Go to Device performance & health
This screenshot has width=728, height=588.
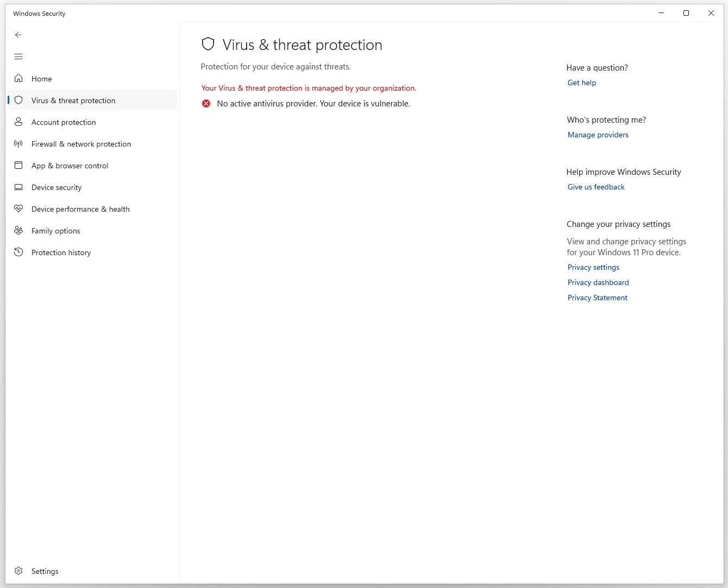tap(80, 209)
